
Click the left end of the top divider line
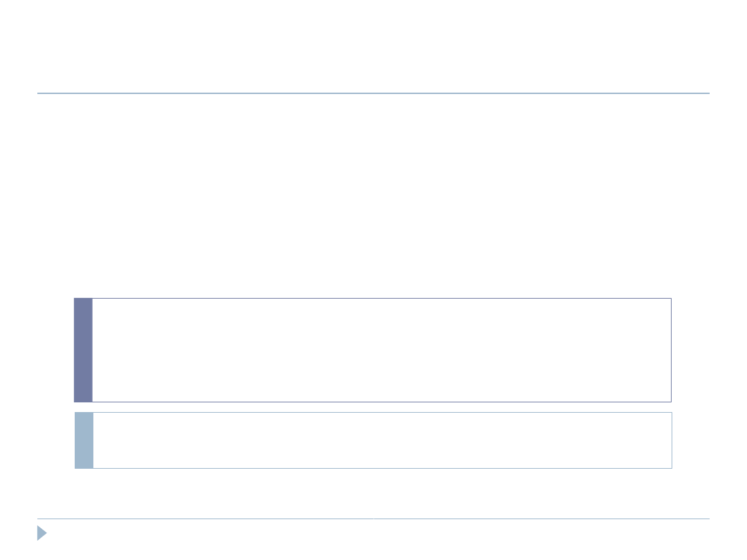(x=39, y=93)
